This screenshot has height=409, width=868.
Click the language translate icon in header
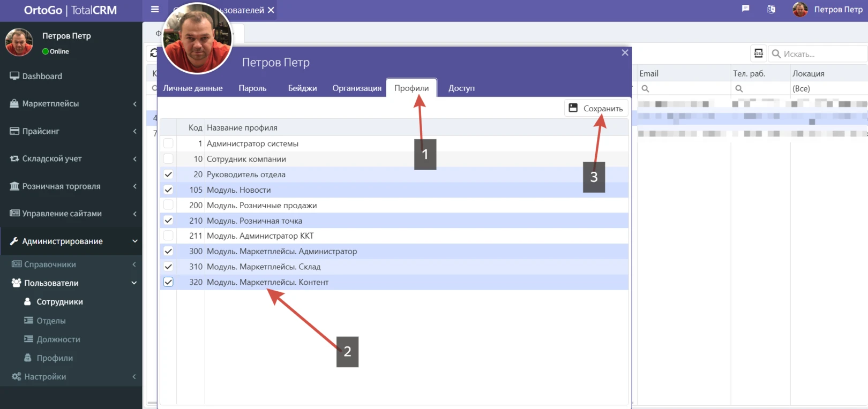click(x=771, y=9)
